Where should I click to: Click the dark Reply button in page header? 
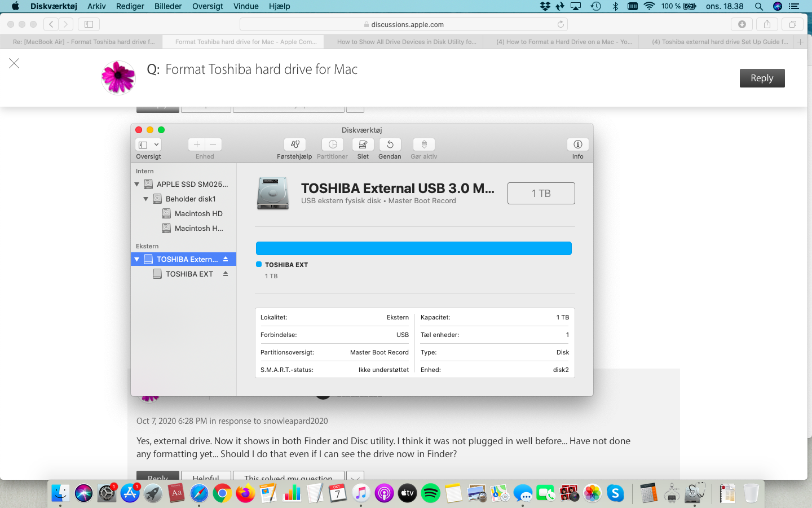[762, 78]
